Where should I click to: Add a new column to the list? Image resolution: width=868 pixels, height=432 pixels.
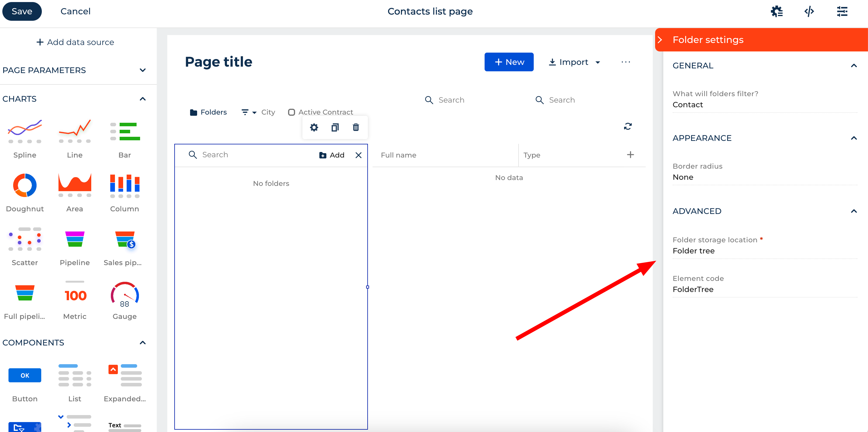click(630, 155)
